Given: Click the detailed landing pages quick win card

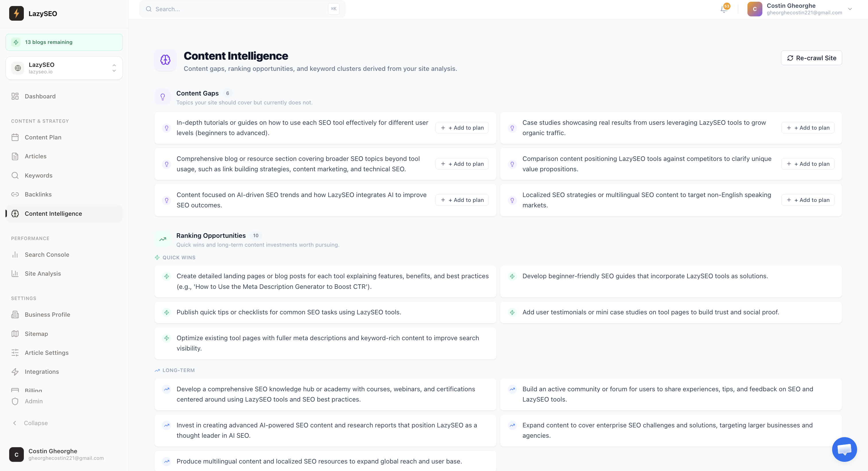Looking at the screenshot, I should (x=325, y=281).
